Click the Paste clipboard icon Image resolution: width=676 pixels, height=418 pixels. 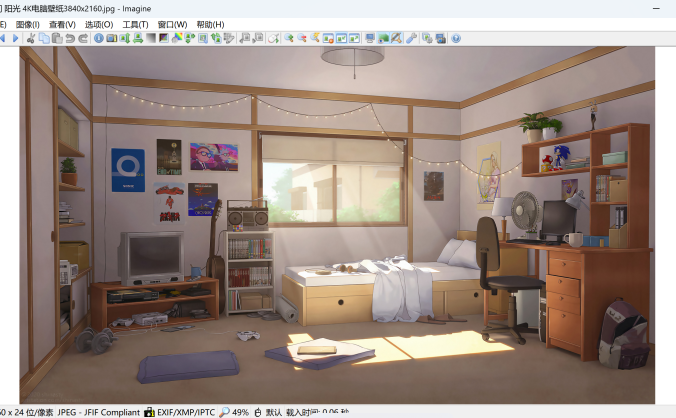click(x=57, y=38)
